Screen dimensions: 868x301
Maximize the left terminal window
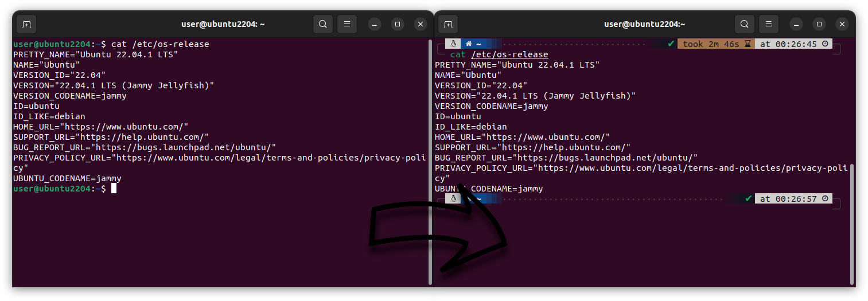tap(398, 24)
